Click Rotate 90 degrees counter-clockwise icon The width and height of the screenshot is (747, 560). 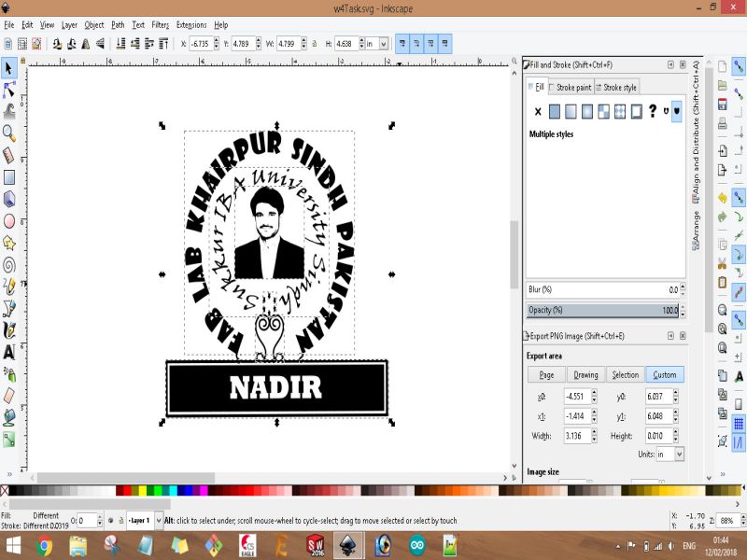(57, 44)
